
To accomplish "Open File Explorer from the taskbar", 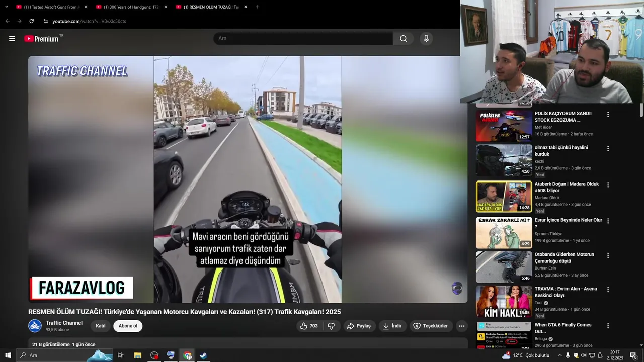I will pos(137,355).
